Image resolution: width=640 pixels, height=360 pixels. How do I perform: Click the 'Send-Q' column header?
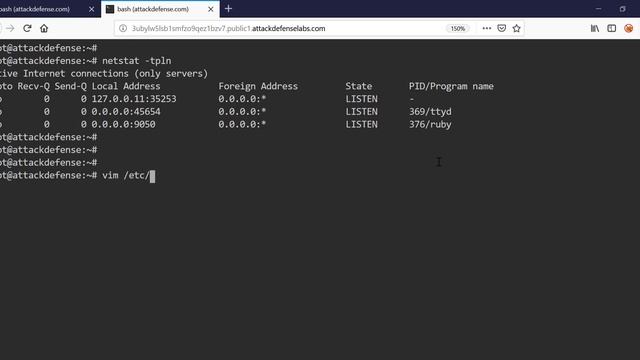[x=70, y=86]
